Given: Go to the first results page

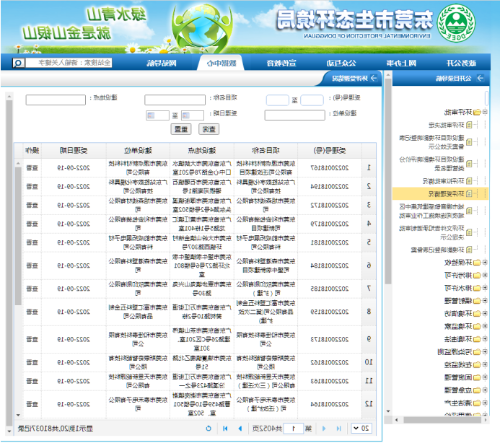Looking at the screenshot, I should (225, 429).
